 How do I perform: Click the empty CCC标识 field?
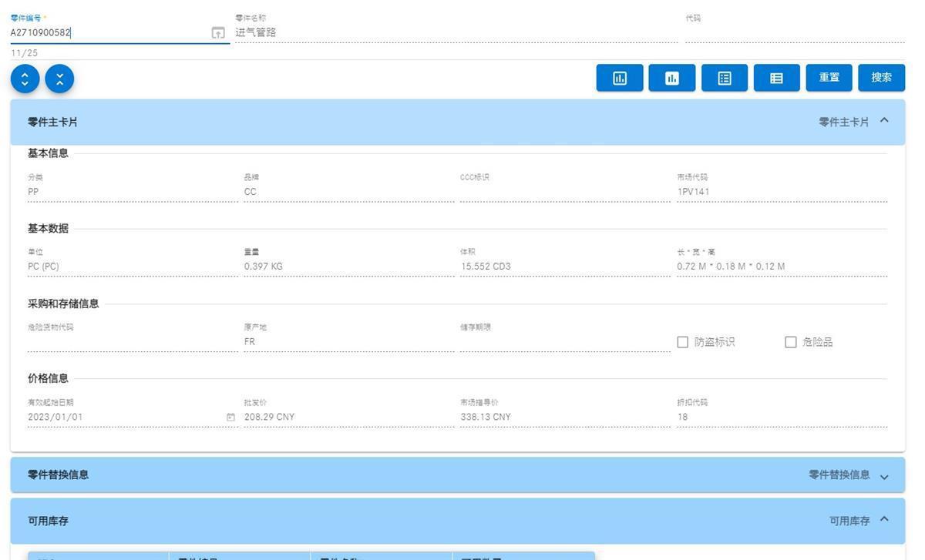pyautogui.click(x=565, y=192)
